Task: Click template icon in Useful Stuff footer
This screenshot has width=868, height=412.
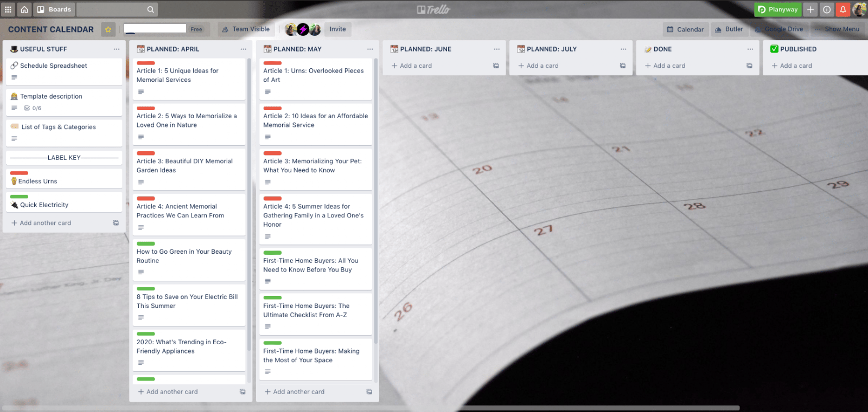Action: coord(116,223)
